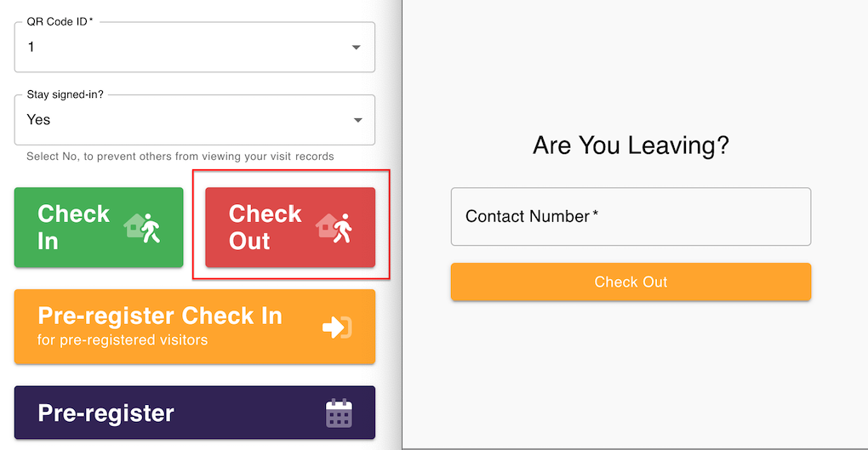Click the walking-person icon on green Check In
This screenshot has height=450, width=868.
pyautogui.click(x=142, y=228)
